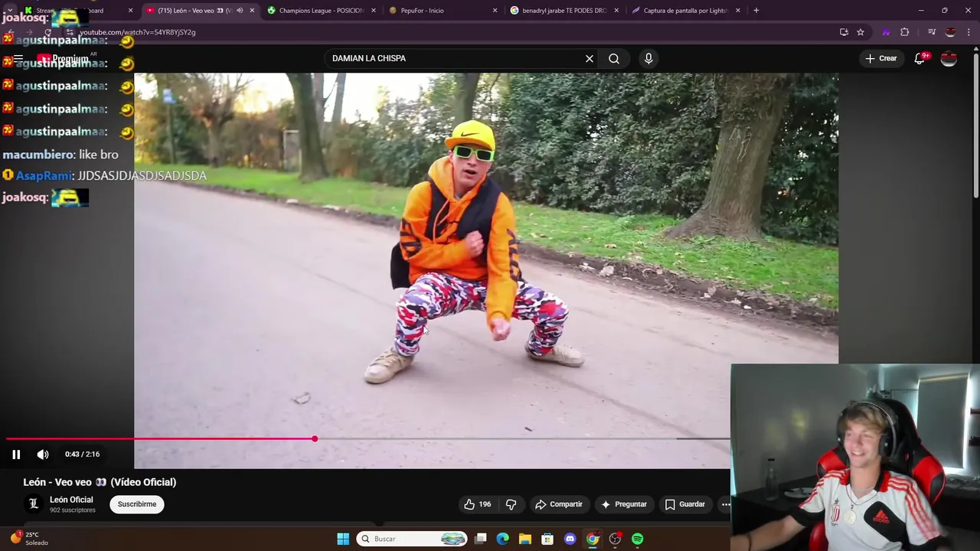
Task: Like the video with thumbs up
Action: tap(477, 504)
